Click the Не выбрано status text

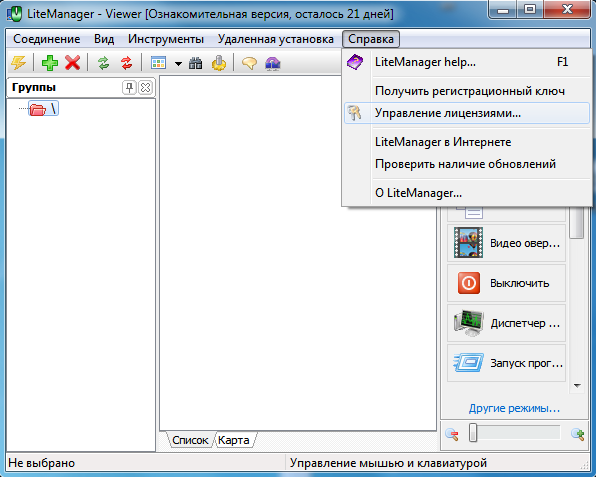(42, 463)
